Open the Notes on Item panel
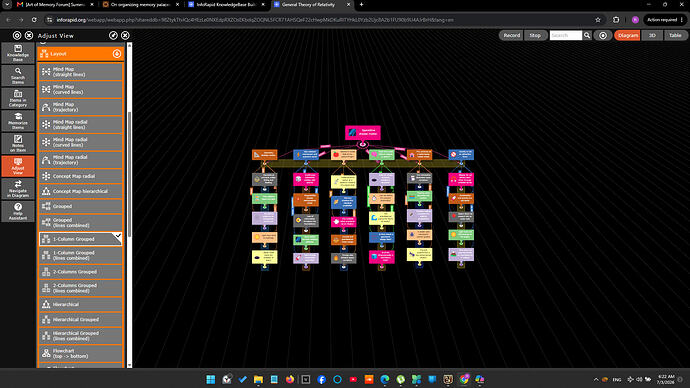 click(x=18, y=143)
